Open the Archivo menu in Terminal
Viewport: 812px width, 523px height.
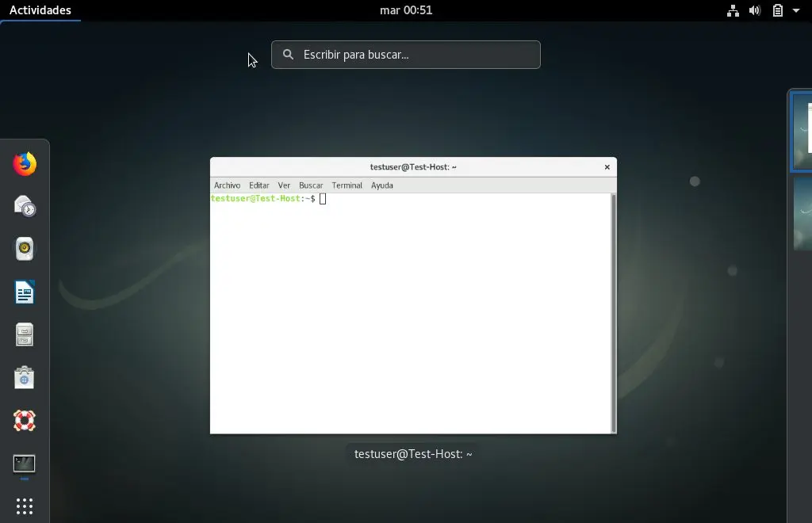(227, 185)
